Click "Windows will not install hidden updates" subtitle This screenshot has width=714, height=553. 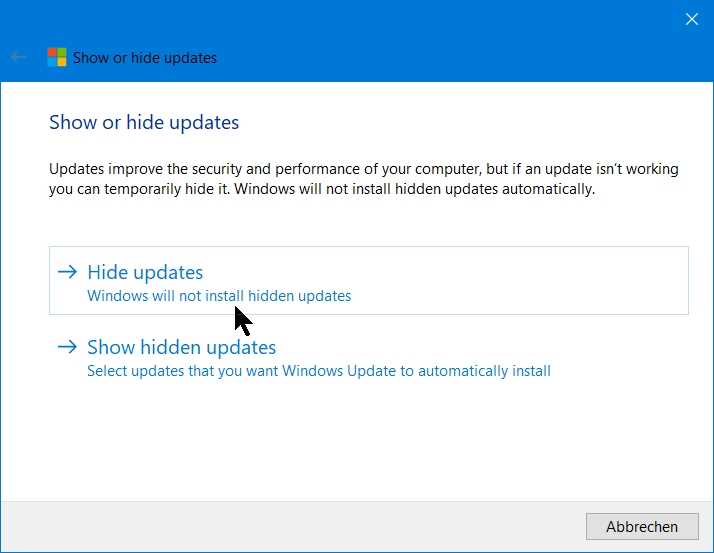(219, 296)
